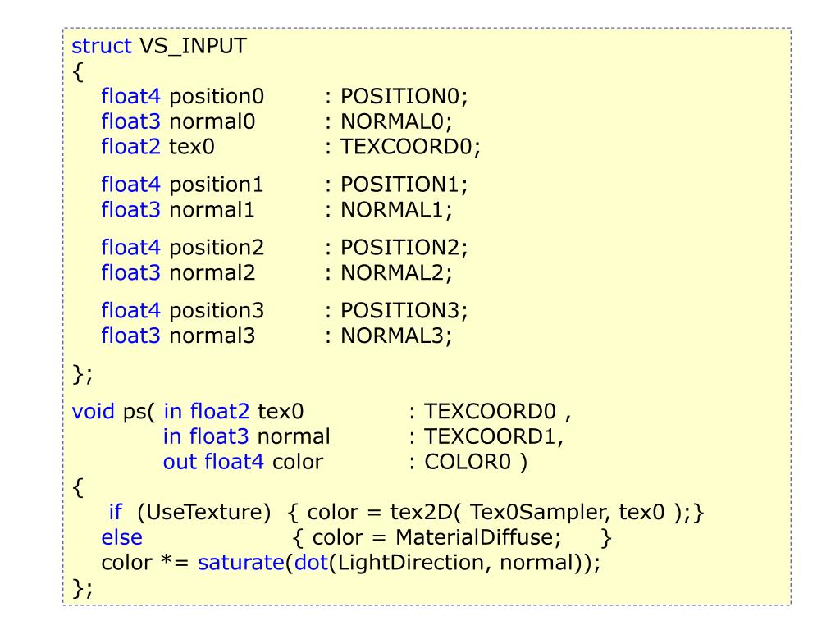Select the TEXCOORD0 semantic inside the struct

coord(406,147)
